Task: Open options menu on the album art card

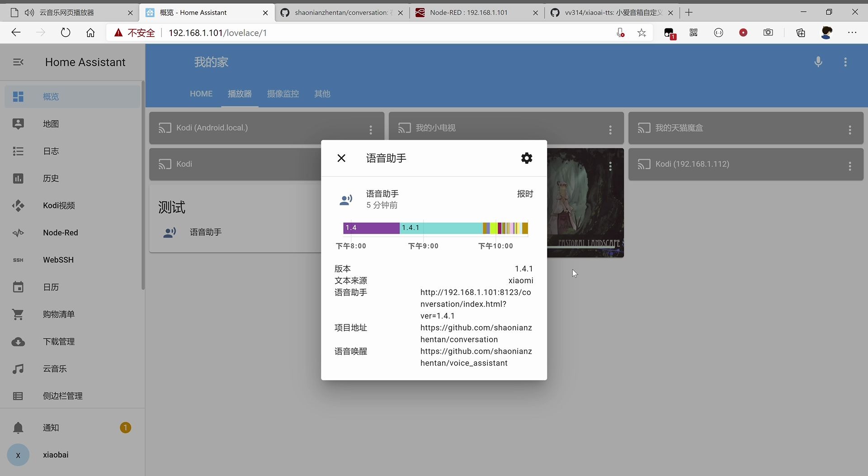Action: (610, 166)
